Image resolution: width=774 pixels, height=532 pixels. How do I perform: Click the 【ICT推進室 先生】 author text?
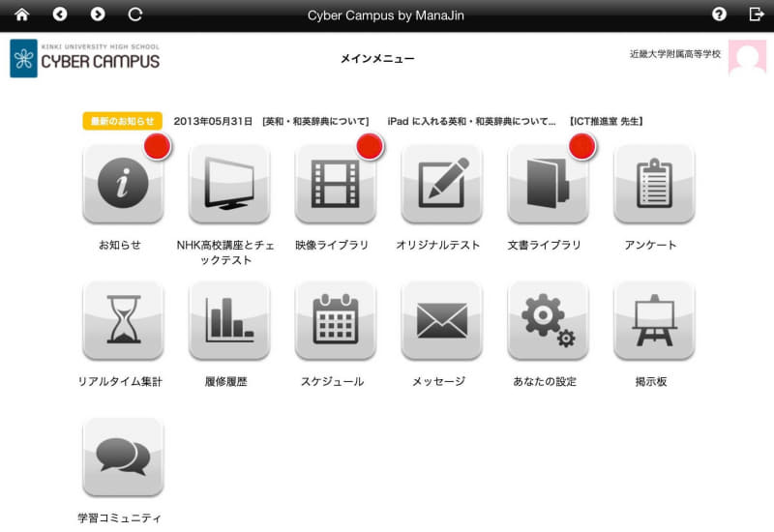click(x=606, y=122)
